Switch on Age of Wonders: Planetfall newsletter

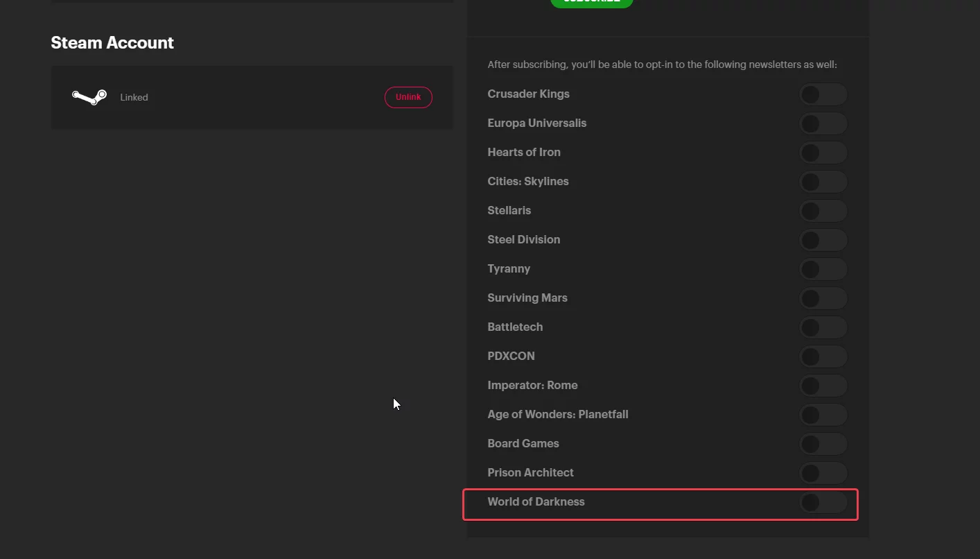tap(823, 415)
